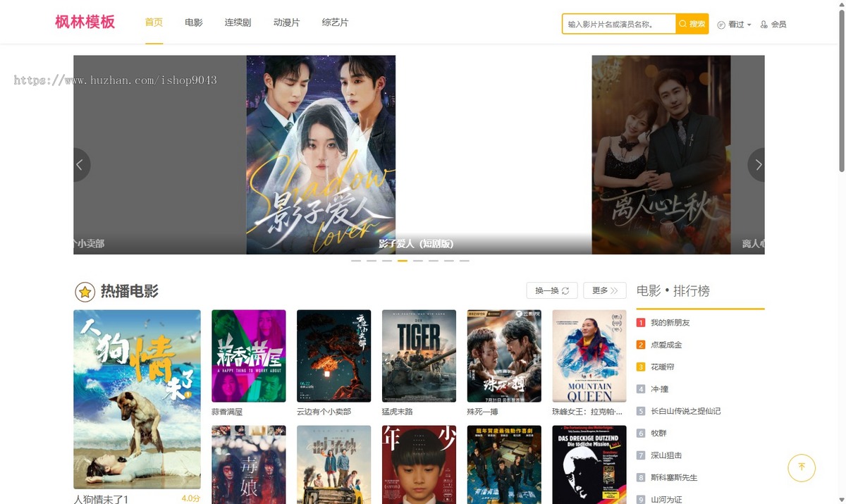This screenshot has height=504, width=846.
Task: Click the back-to-top arrow button
Action: click(x=802, y=467)
